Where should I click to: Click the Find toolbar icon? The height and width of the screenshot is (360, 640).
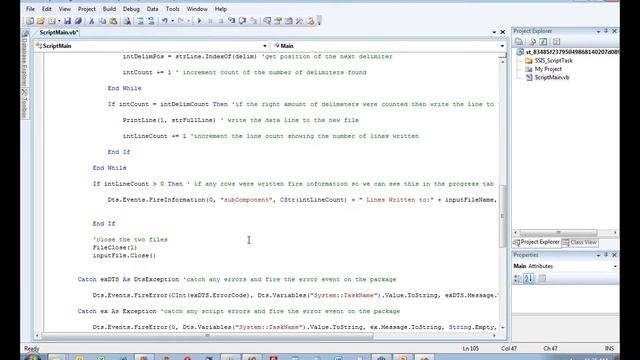pyautogui.click(x=127, y=21)
